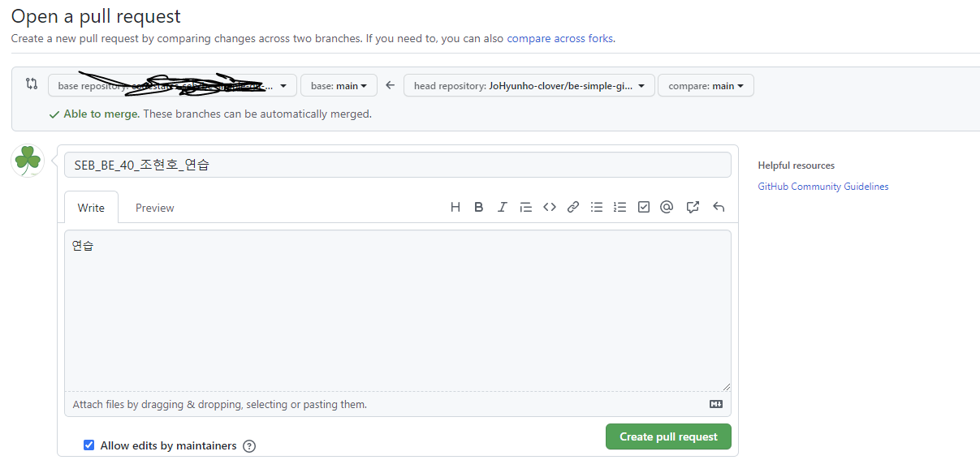Mention a user with @ icon
The height and width of the screenshot is (460, 980).
(x=667, y=207)
